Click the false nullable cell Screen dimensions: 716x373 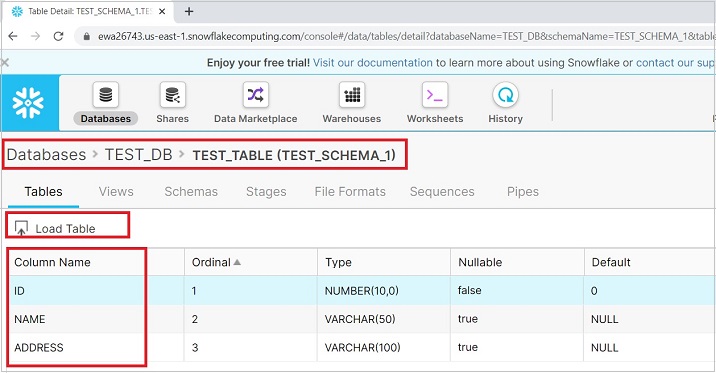click(469, 290)
